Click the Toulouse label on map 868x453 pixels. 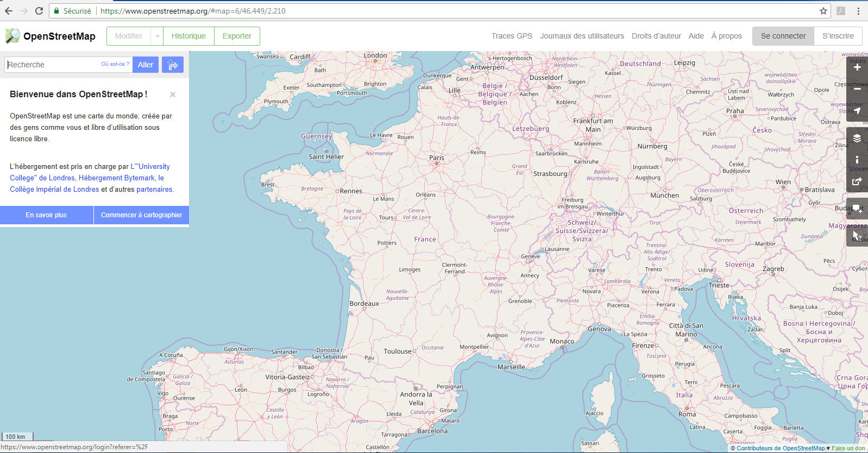(398, 351)
